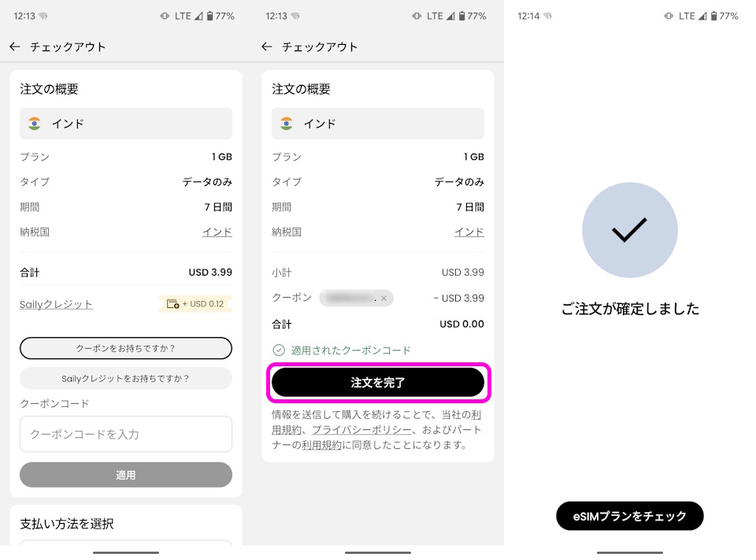Tap the Saily credit bonus badge icon
This screenshot has width=756, height=560.
[173, 304]
